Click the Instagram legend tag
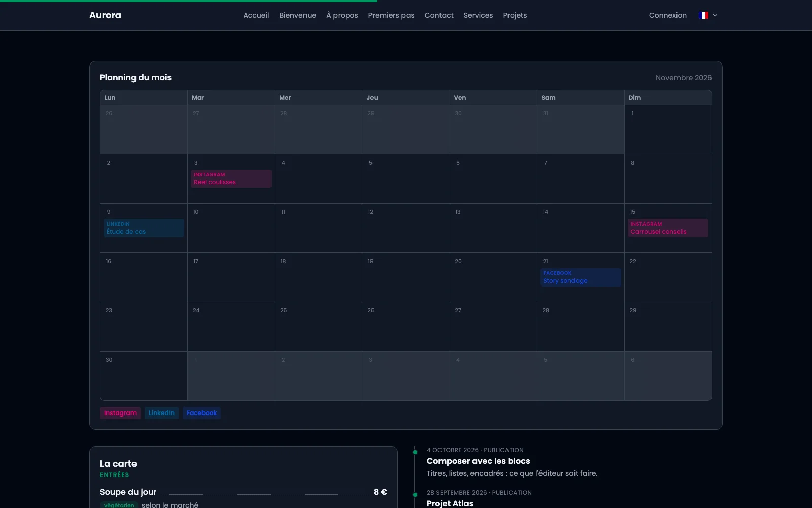The image size is (812, 508). 120,413
